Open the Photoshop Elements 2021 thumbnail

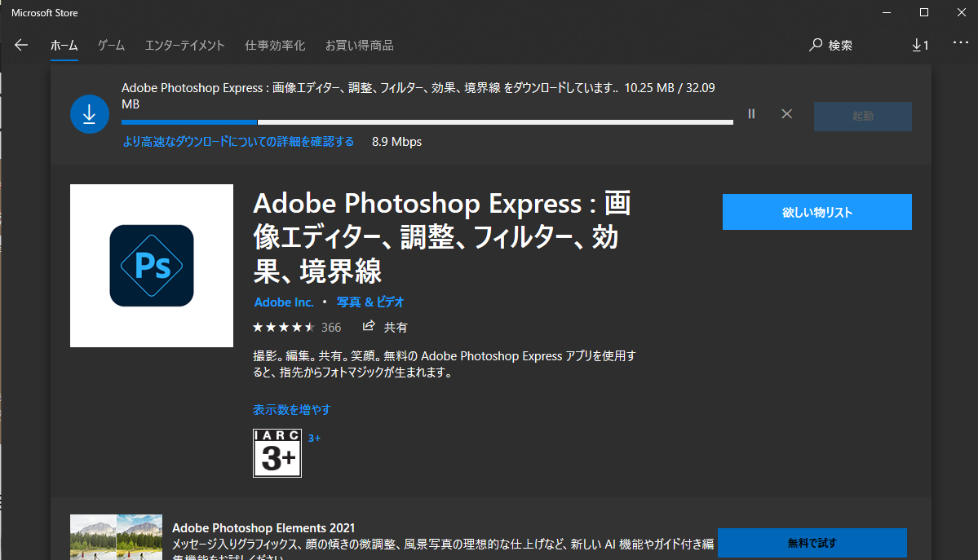tap(116, 537)
